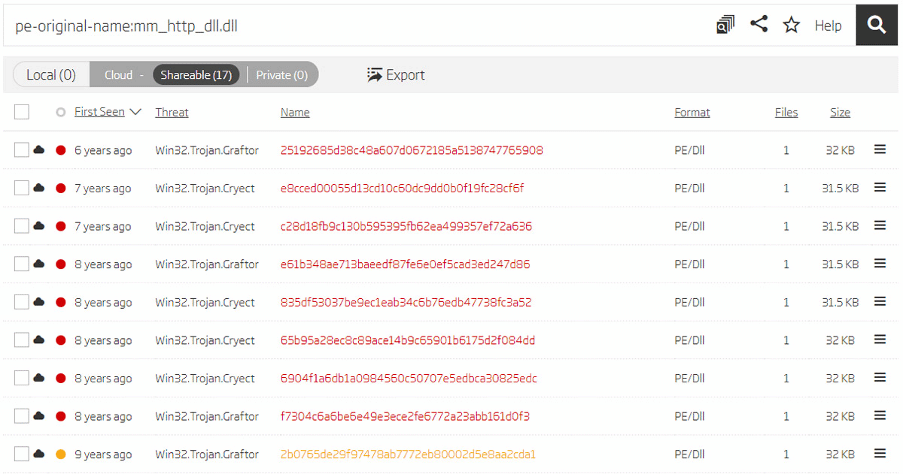This screenshot has width=904, height=474.
Task: Click the star favorite icon
Action: (x=791, y=25)
